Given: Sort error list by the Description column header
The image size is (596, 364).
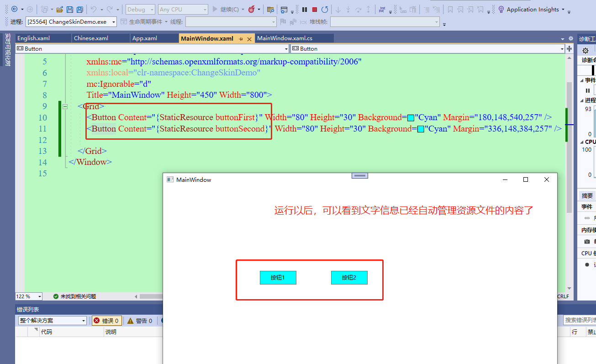Looking at the screenshot, I should 133,332.
